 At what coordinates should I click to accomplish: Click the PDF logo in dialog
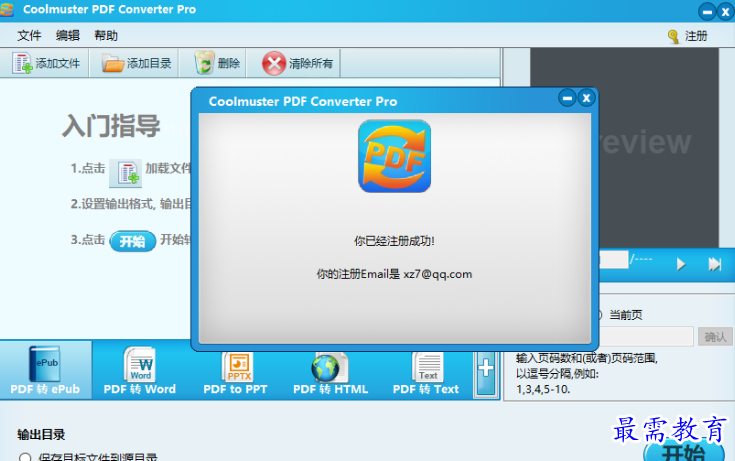[394, 156]
